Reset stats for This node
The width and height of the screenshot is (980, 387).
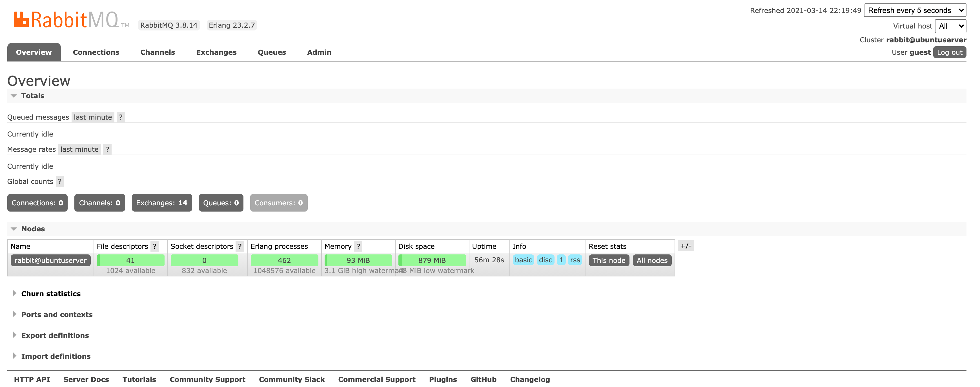click(609, 261)
